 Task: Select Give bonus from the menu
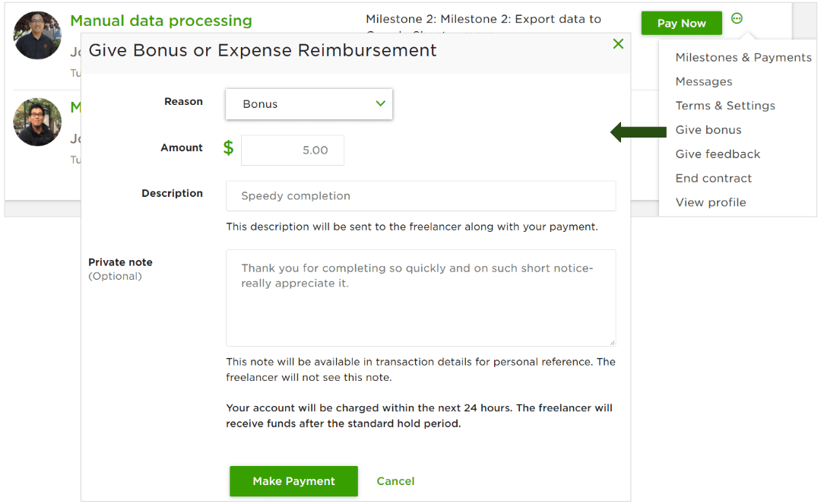[x=708, y=129]
